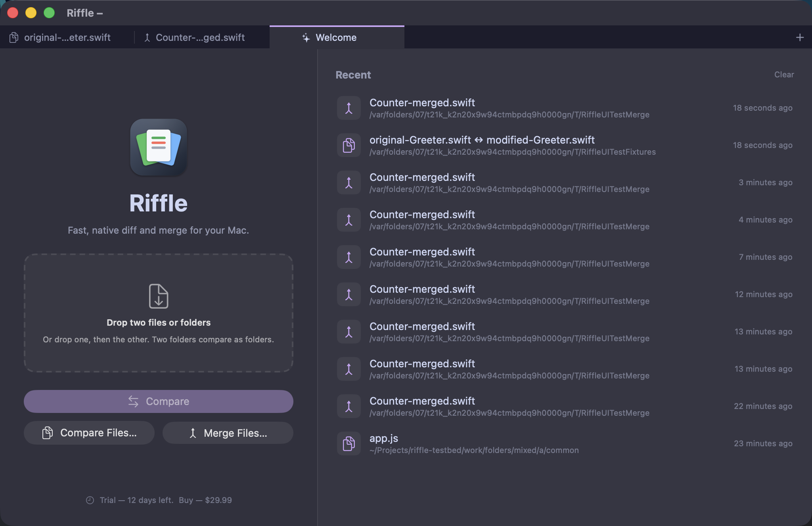Click merge icon of the 12 minutes ago entry
Viewport: 812px width, 526px height.
[x=349, y=294]
